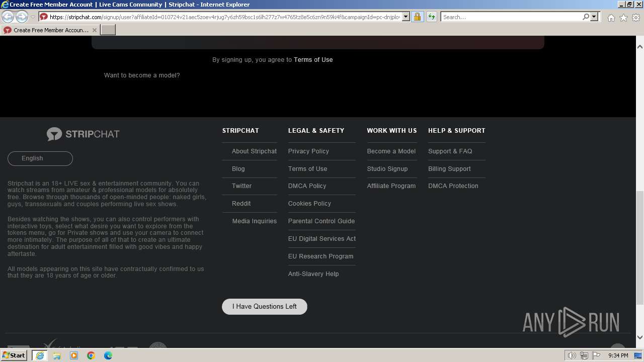Expand the search provider dropdown arrow

click(x=594, y=17)
